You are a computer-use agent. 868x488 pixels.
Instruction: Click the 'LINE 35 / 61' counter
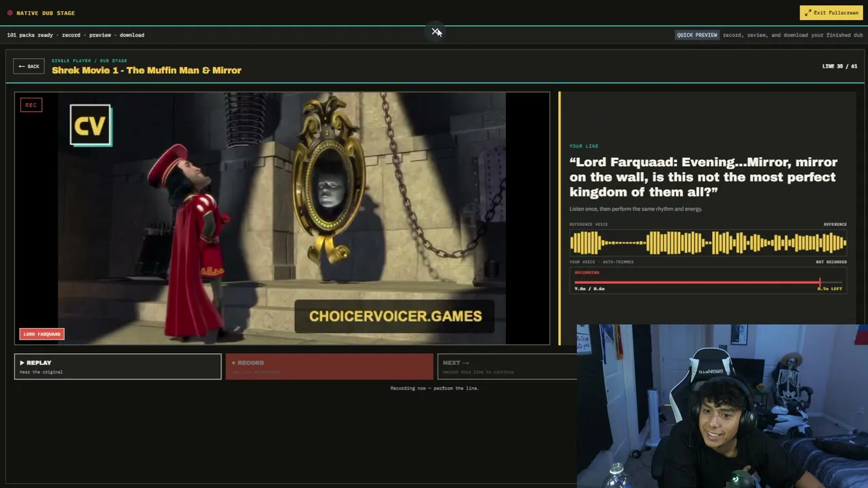point(840,66)
